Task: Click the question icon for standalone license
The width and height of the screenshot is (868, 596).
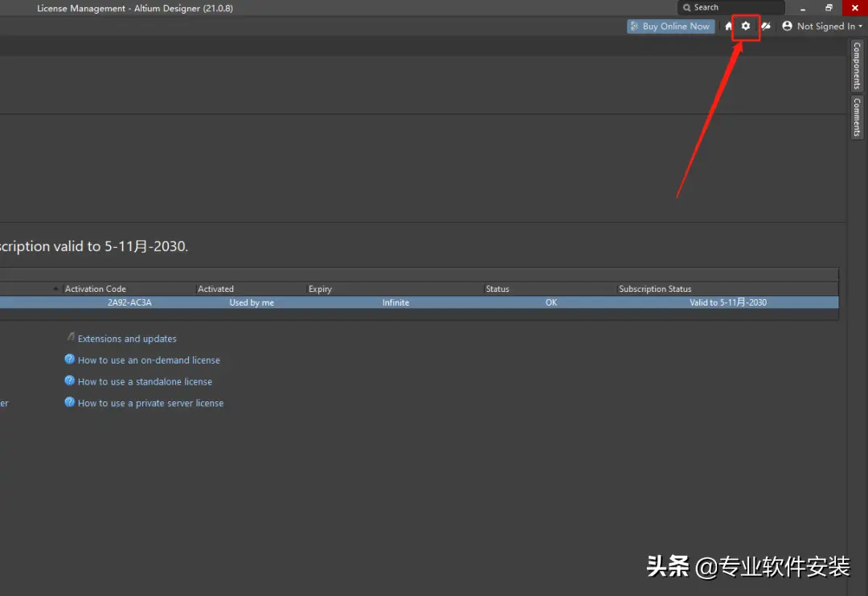Action: 69,380
